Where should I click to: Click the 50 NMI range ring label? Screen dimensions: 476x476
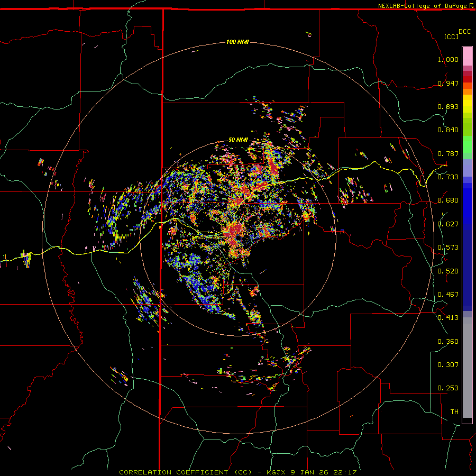click(238, 140)
